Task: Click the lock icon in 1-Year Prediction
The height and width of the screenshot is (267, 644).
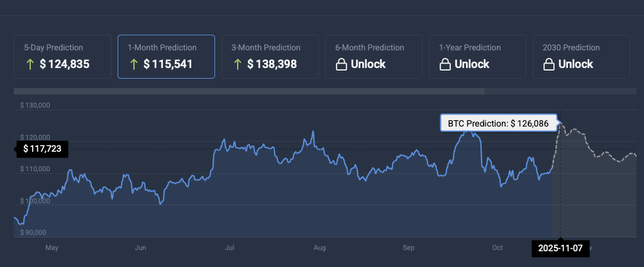Action: (445, 64)
